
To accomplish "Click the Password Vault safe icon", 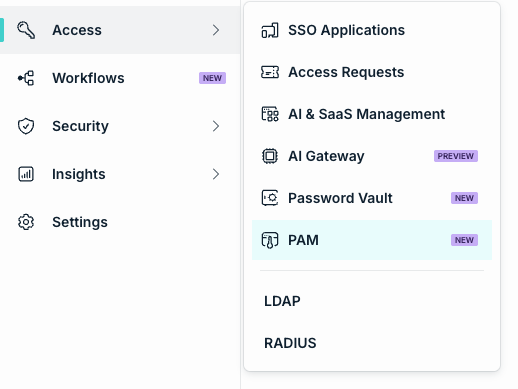I will tap(270, 198).
